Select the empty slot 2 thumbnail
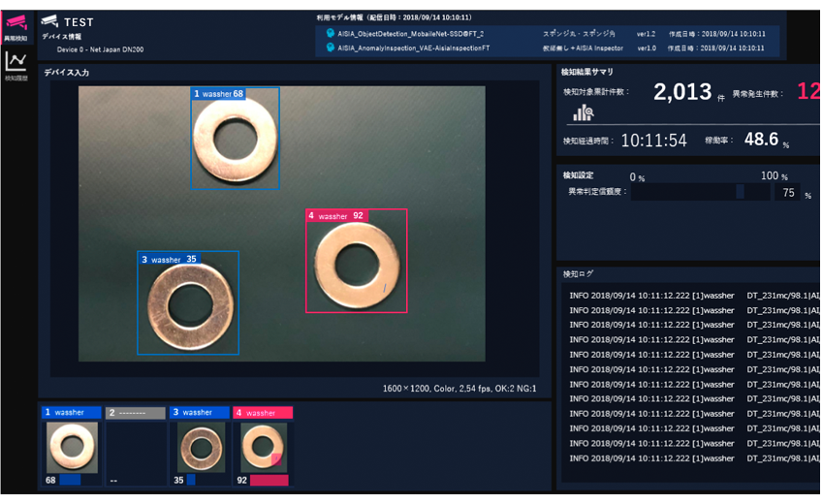The height and width of the screenshot is (504, 823). tap(135, 447)
